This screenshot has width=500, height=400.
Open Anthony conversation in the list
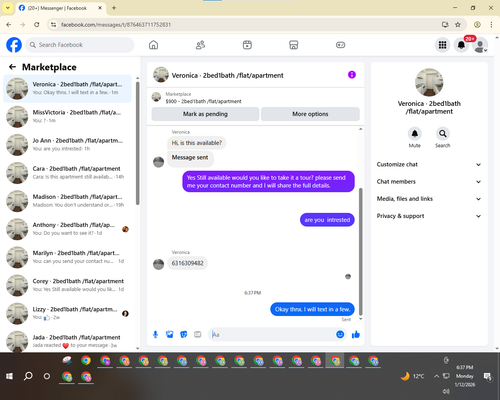[x=67, y=229]
